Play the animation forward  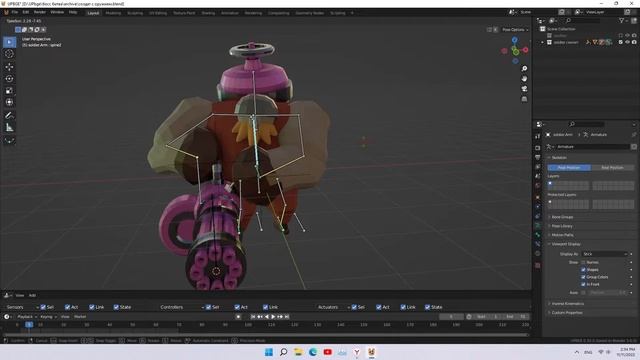(273, 317)
